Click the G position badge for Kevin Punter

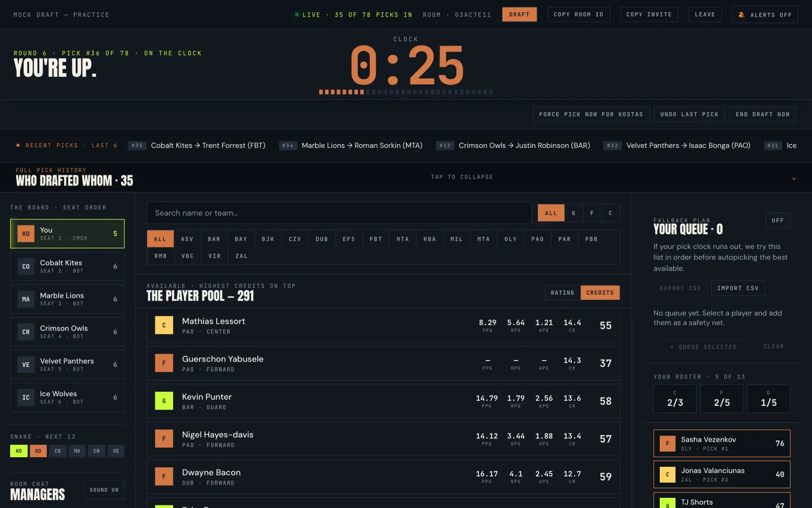click(x=164, y=401)
